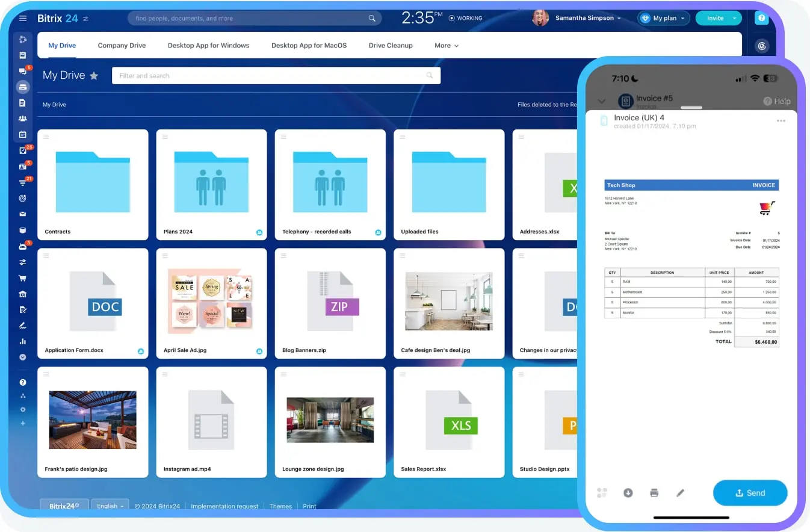810x532 pixels.
Task: Open the bar chart analytics icon in sidebar
Action: tap(23, 341)
